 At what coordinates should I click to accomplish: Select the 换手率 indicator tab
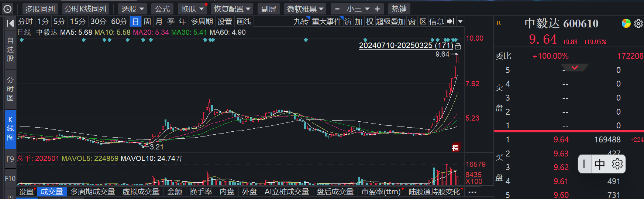(x=201, y=192)
